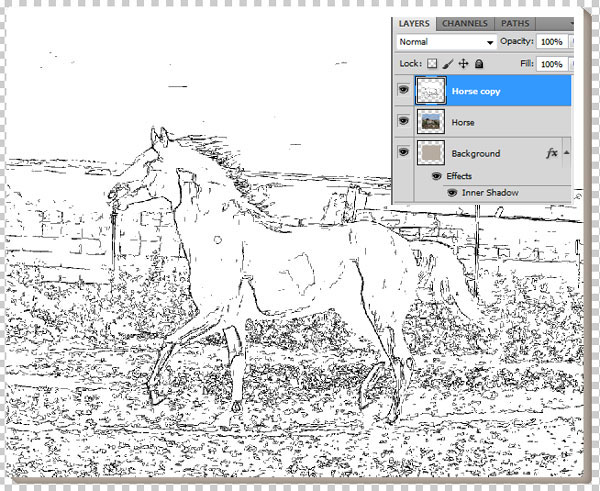Image resolution: width=600 pixels, height=491 pixels.
Task: Toggle lock image pixels brush icon
Action: tap(448, 64)
